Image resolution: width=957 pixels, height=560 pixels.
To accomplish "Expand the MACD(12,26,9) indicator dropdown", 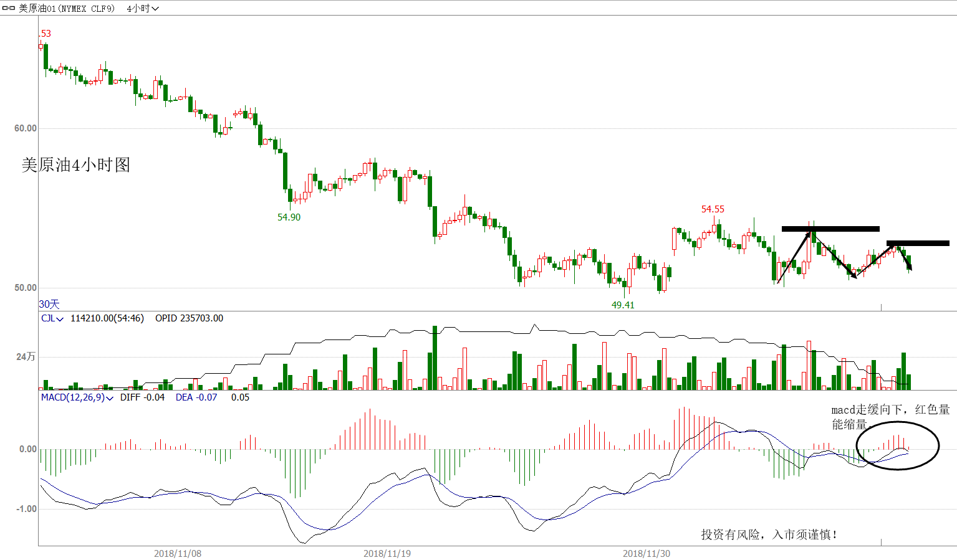I will pos(77,397).
